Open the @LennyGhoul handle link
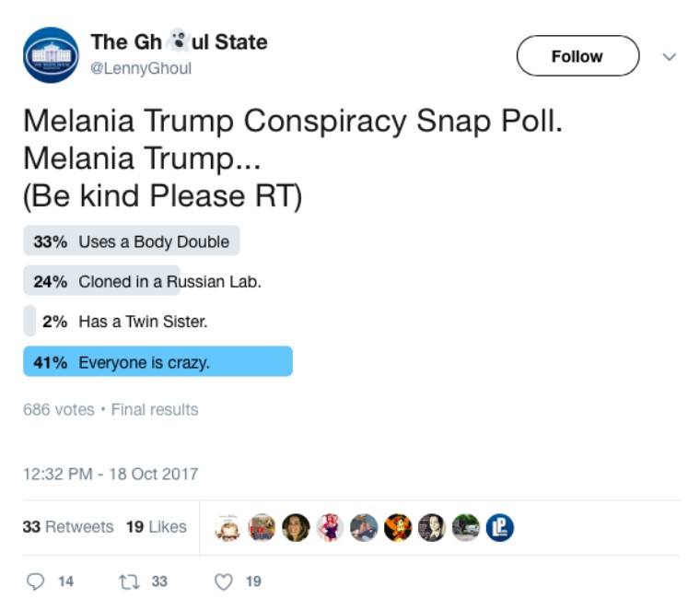 141,68
